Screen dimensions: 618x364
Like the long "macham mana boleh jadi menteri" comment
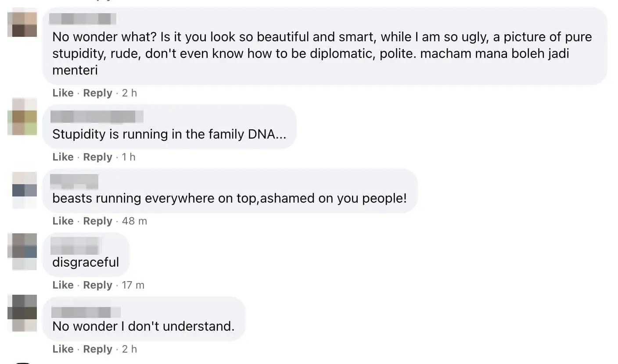click(x=63, y=93)
